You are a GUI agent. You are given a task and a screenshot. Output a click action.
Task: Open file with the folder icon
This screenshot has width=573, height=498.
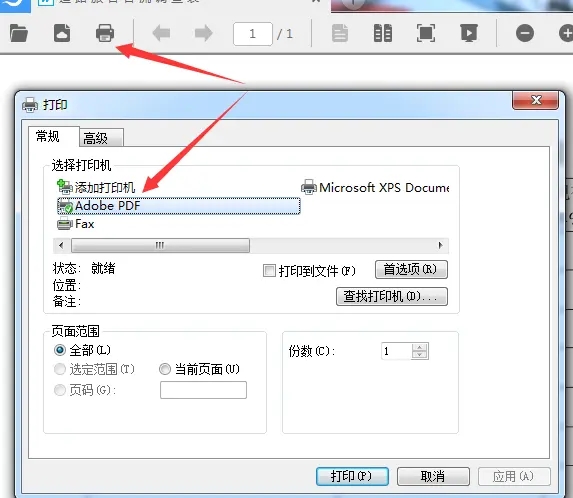(x=19, y=33)
